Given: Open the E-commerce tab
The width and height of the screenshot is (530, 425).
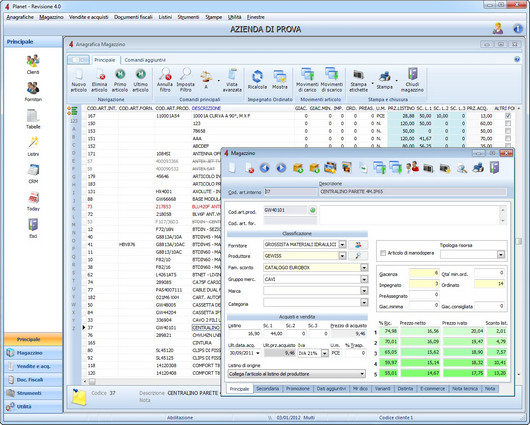Looking at the screenshot, I should coord(432,389).
